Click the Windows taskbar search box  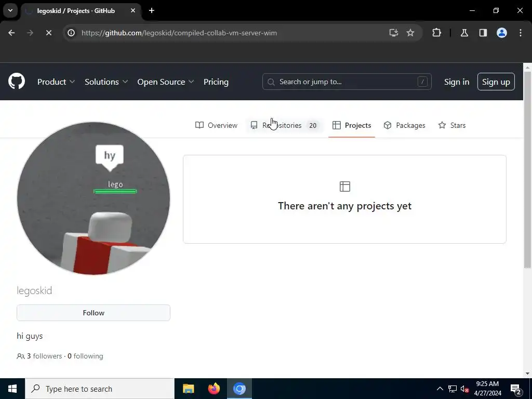(100, 389)
